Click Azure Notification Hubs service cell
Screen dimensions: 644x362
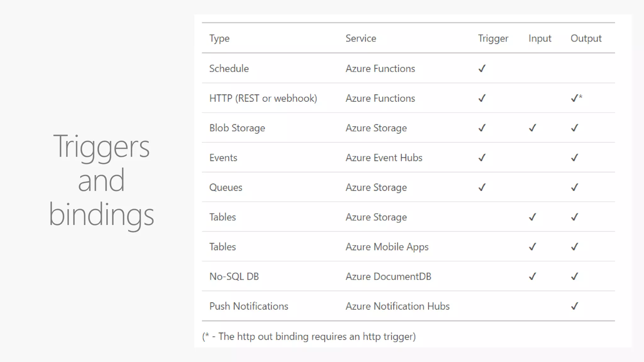[398, 306]
